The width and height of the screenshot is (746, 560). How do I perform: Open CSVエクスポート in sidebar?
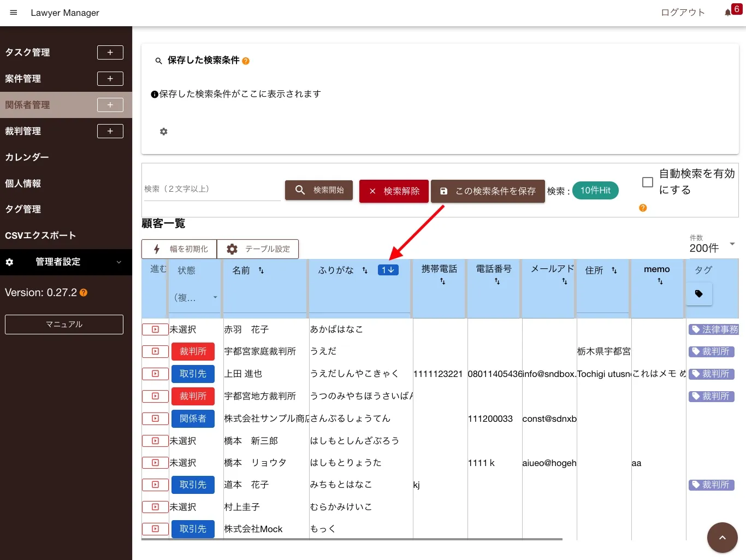(40, 235)
